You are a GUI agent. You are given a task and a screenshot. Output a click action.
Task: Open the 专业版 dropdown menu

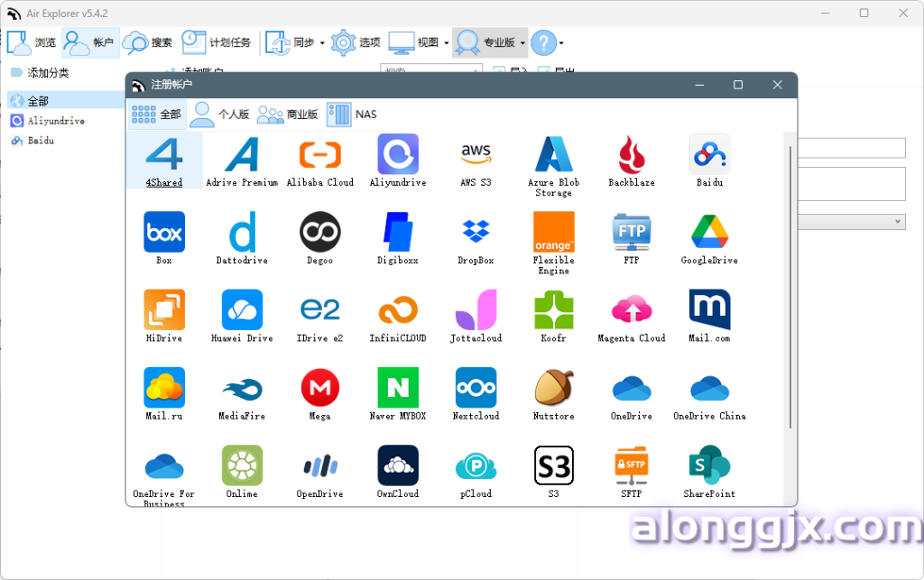tap(522, 43)
